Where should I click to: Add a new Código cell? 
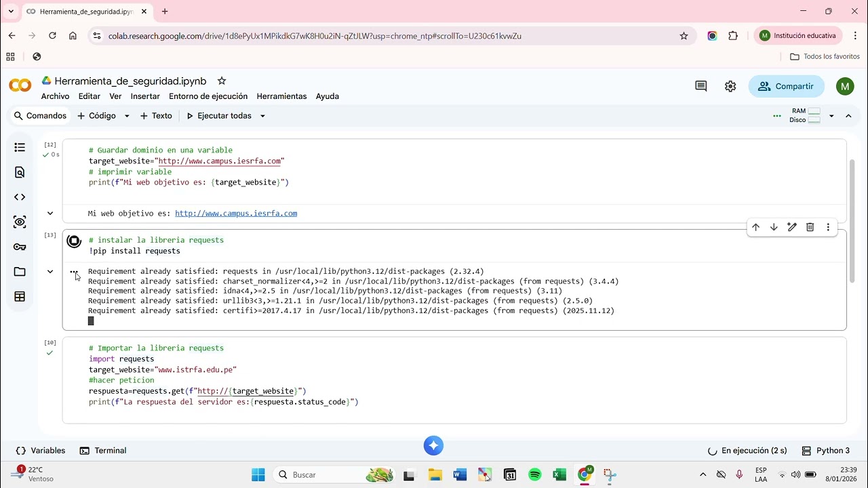(x=97, y=116)
